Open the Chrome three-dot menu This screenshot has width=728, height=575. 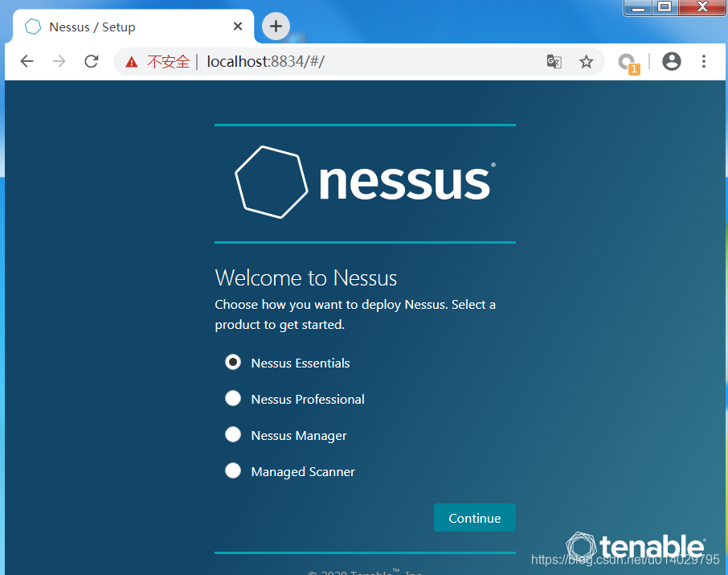point(704,61)
